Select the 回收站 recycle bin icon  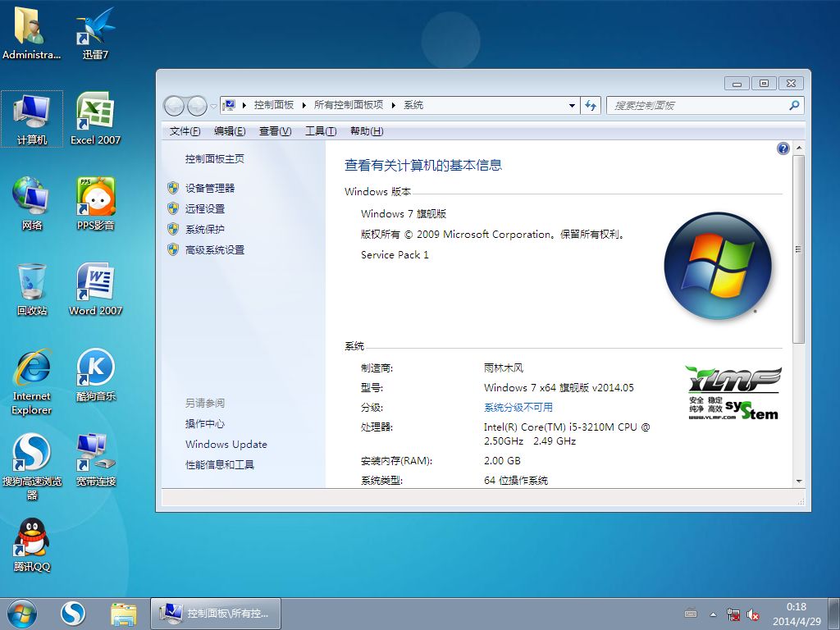tap(32, 284)
